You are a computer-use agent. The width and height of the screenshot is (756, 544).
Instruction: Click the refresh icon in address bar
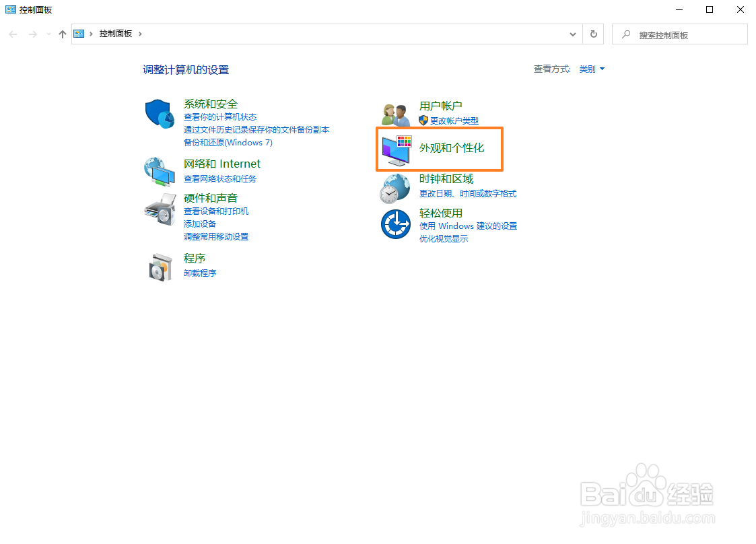pyautogui.click(x=592, y=34)
